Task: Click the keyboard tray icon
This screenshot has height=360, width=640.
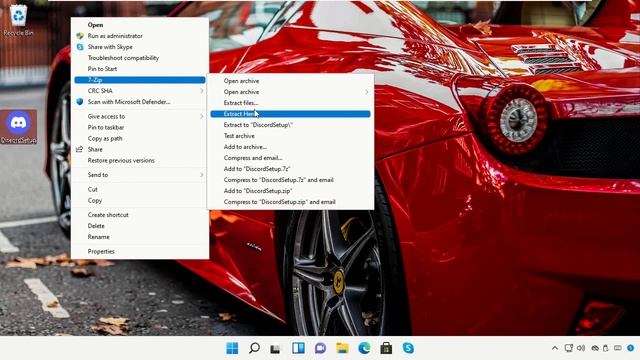Action: [618, 348]
